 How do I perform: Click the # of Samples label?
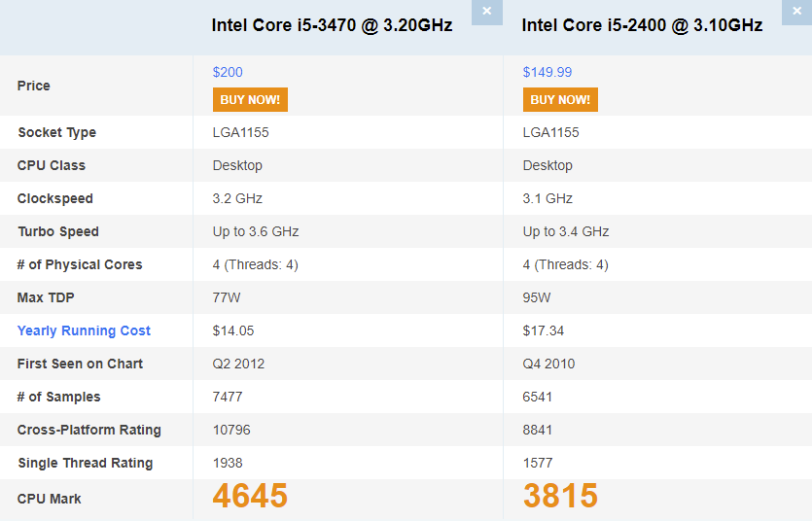point(58,397)
